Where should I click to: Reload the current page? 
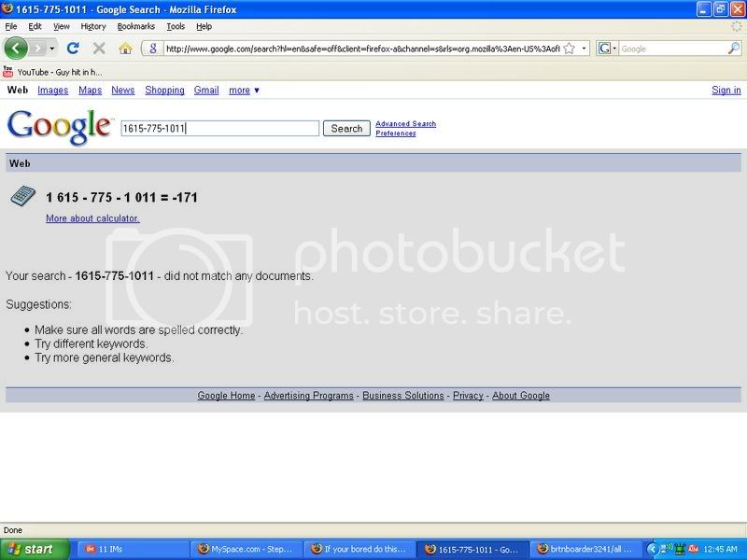click(73, 49)
